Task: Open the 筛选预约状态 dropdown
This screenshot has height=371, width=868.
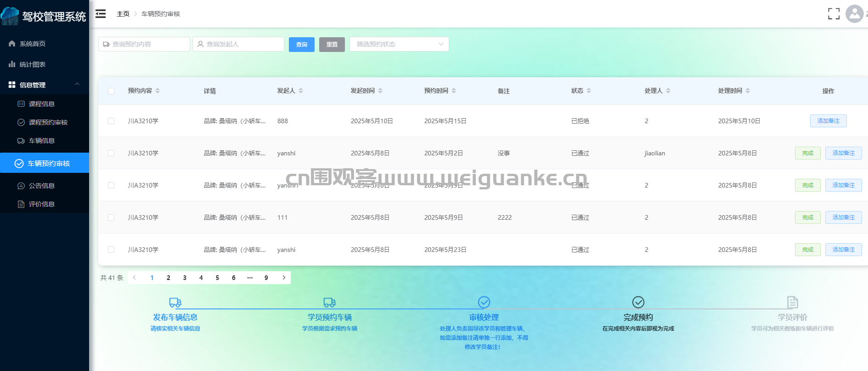Action: (x=399, y=44)
